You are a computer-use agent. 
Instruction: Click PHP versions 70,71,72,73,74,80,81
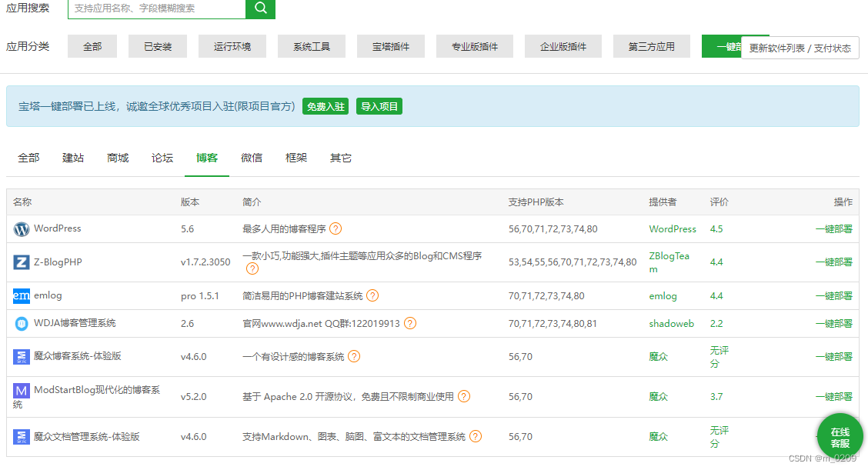(553, 323)
